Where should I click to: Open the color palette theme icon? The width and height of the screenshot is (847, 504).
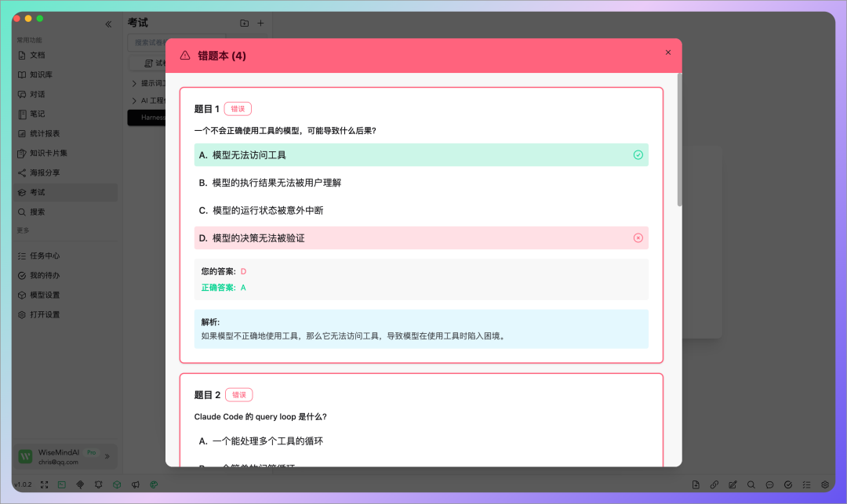[x=154, y=484]
